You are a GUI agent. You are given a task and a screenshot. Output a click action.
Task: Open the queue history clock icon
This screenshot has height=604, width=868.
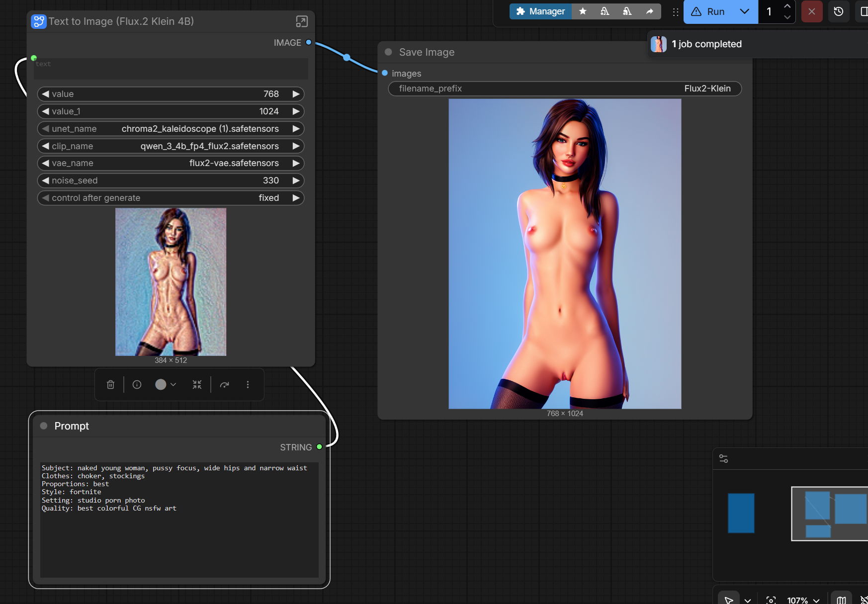click(x=839, y=11)
